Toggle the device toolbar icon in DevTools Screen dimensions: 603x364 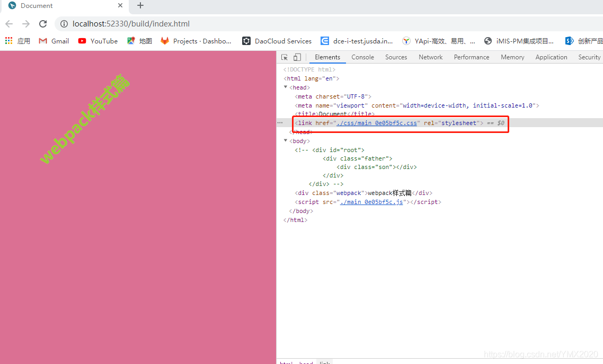pyautogui.click(x=297, y=57)
